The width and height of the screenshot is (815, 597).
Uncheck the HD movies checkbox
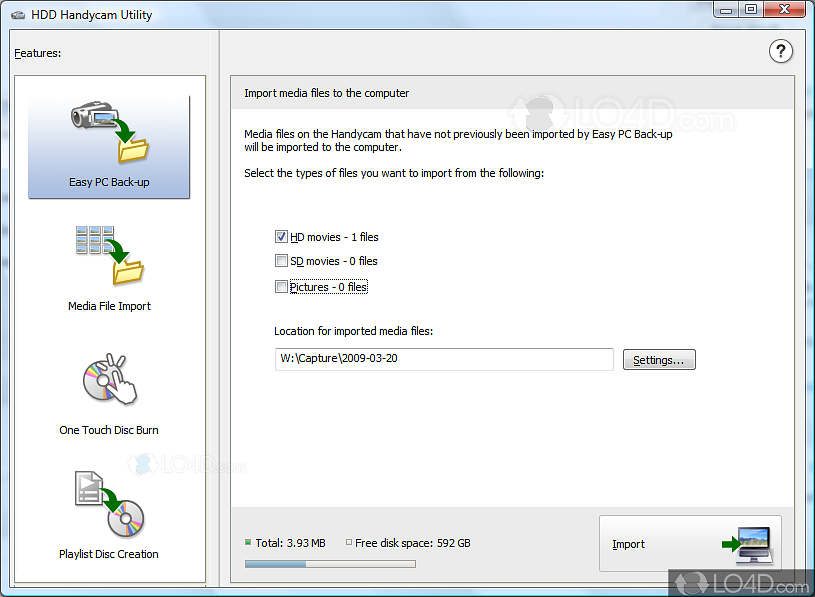pyautogui.click(x=281, y=237)
